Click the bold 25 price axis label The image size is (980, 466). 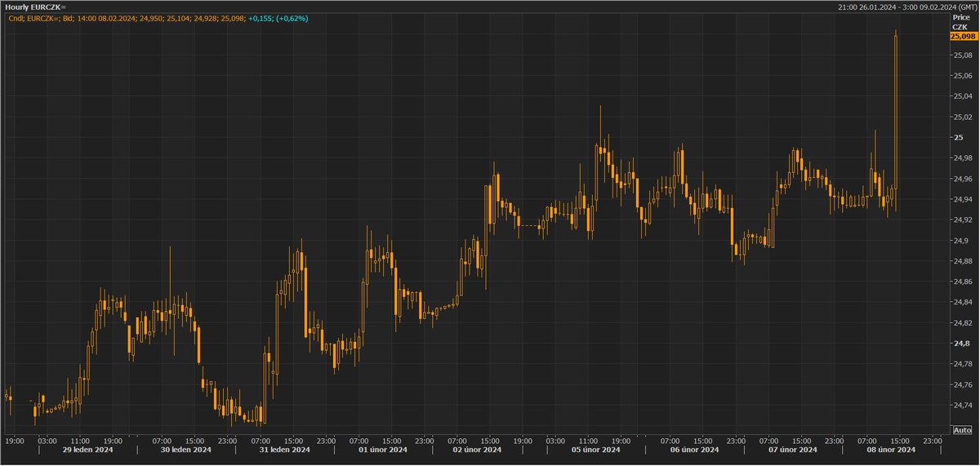(x=957, y=137)
